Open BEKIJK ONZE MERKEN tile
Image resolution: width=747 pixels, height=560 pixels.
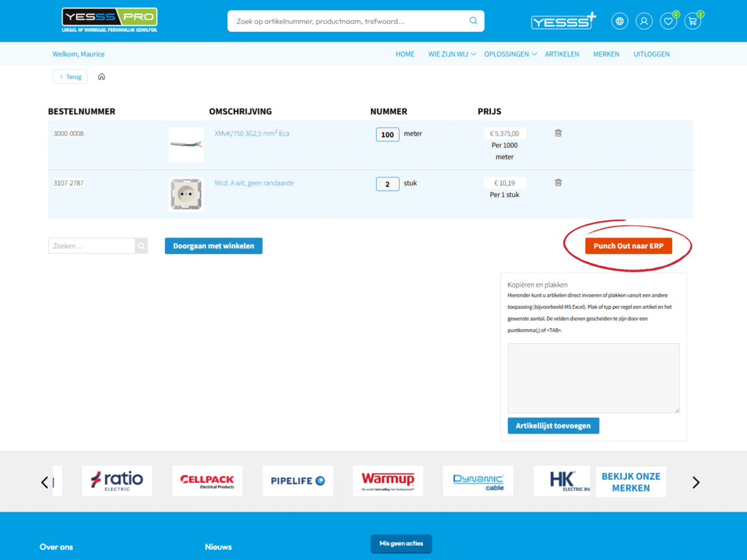pyautogui.click(x=631, y=482)
